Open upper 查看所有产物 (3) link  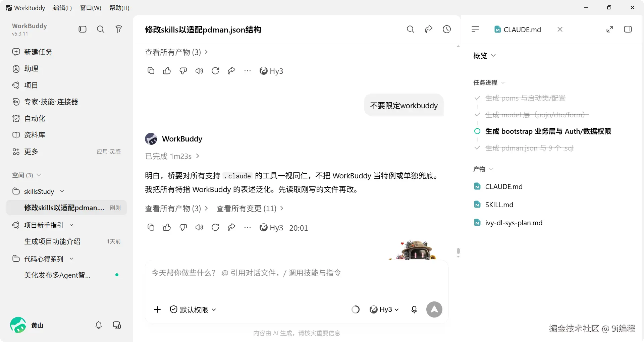point(176,52)
